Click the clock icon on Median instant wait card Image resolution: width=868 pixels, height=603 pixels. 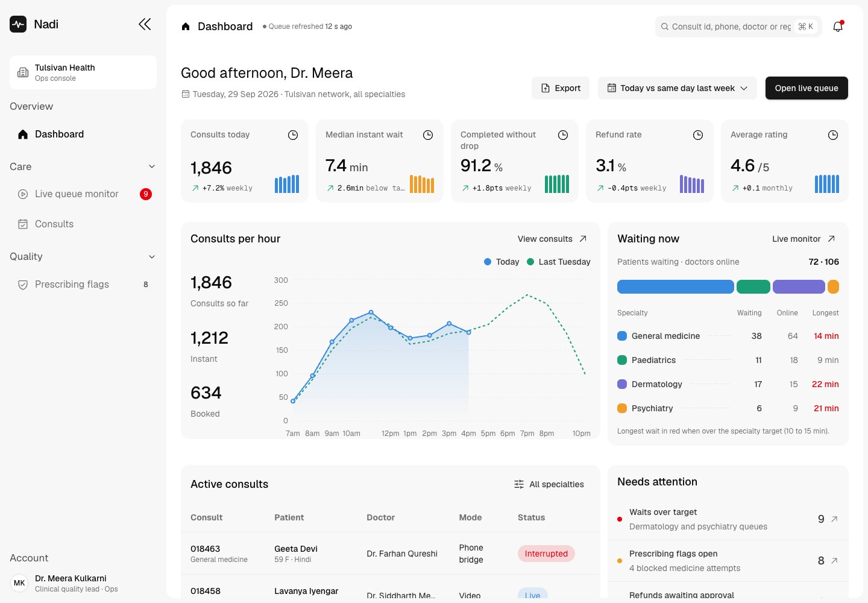point(428,135)
